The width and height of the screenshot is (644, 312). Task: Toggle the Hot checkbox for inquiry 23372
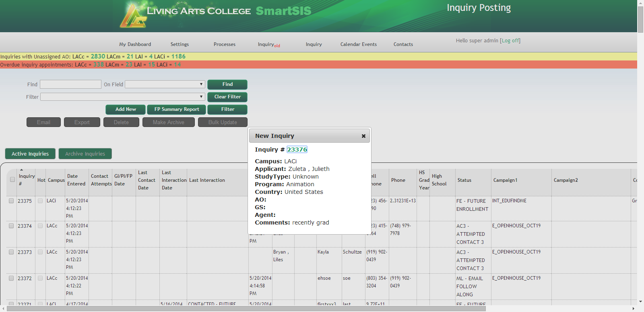tap(40, 278)
